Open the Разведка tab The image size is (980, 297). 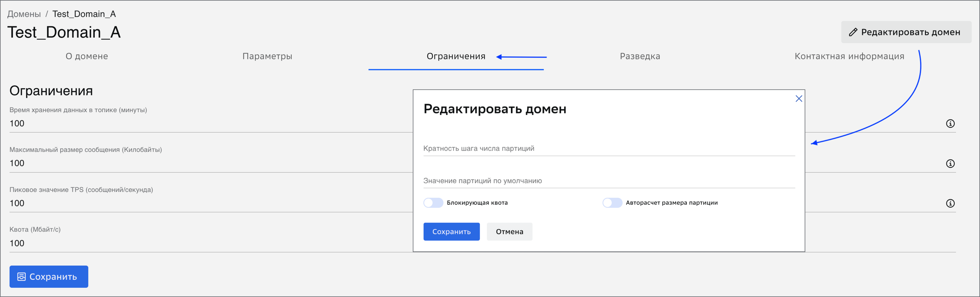(x=640, y=56)
